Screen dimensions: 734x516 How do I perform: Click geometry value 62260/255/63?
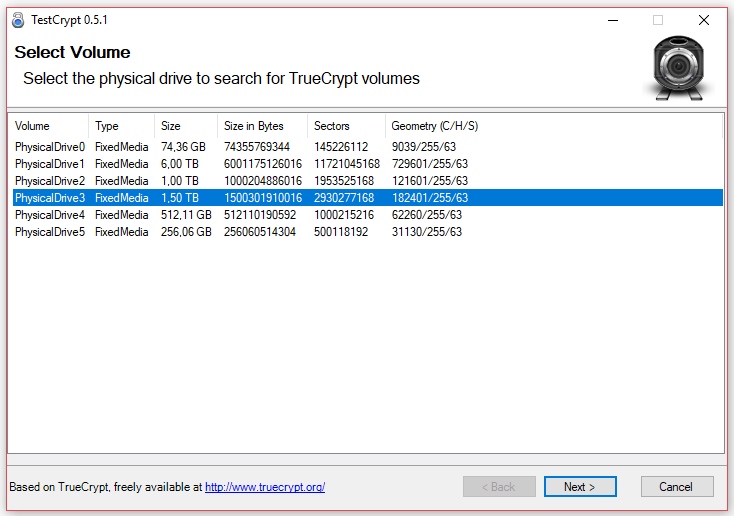[426, 215]
